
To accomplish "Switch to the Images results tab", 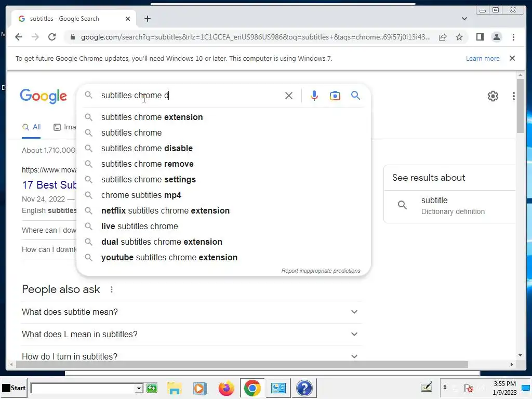I will (x=64, y=127).
